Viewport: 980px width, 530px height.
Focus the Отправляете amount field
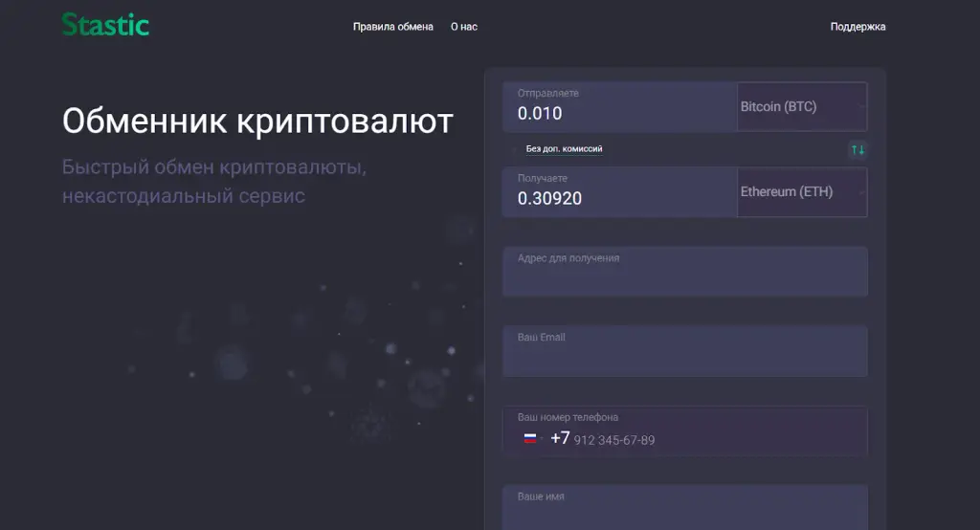tap(619, 107)
